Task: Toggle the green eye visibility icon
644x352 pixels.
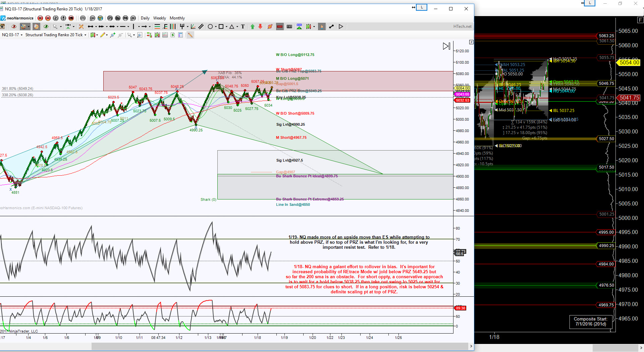Action: coord(46,26)
